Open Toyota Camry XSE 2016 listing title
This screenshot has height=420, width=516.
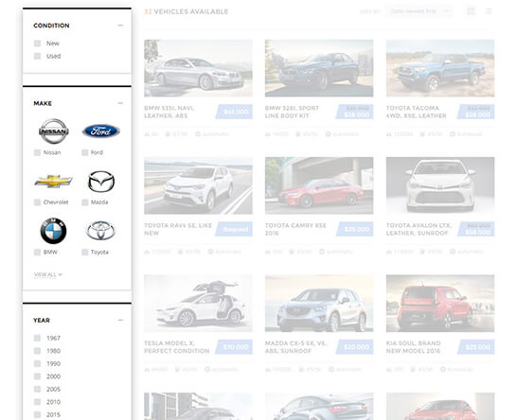[x=295, y=229]
